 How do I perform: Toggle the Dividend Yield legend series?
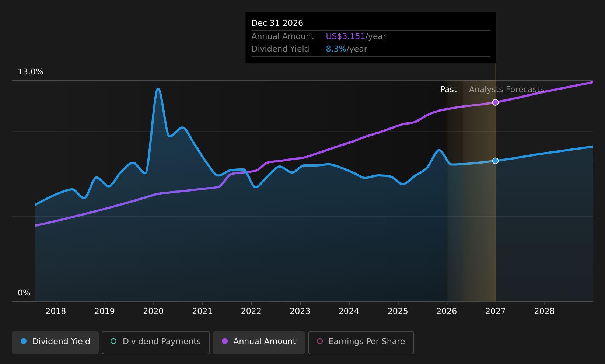pos(55,342)
